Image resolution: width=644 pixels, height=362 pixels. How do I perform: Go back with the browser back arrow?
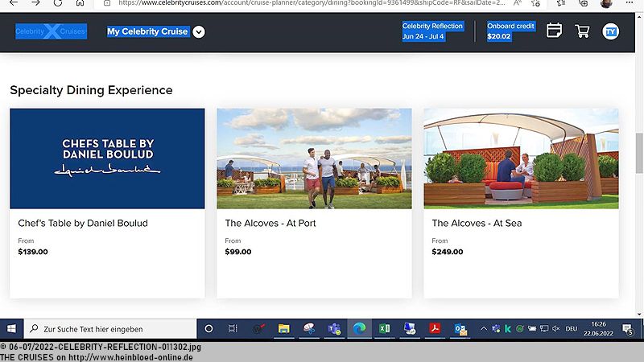click(x=14, y=3)
